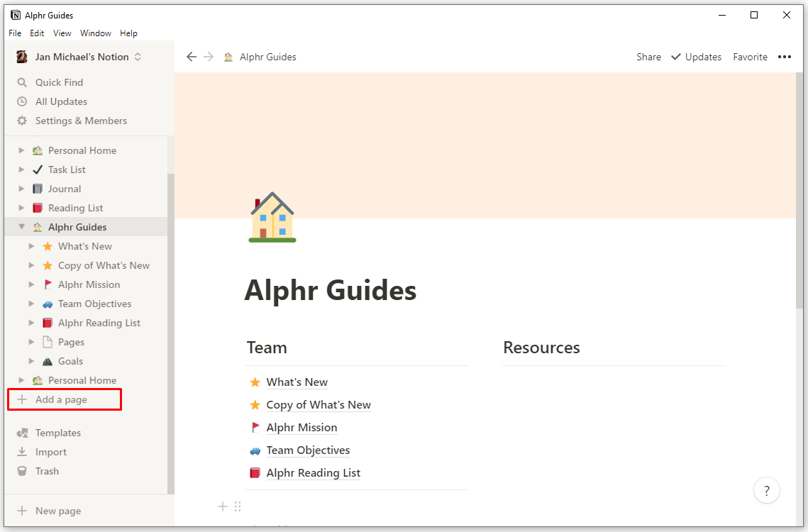Open the What's New link under Team
Viewport: 808px width, 532px height.
click(x=297, y=382)
